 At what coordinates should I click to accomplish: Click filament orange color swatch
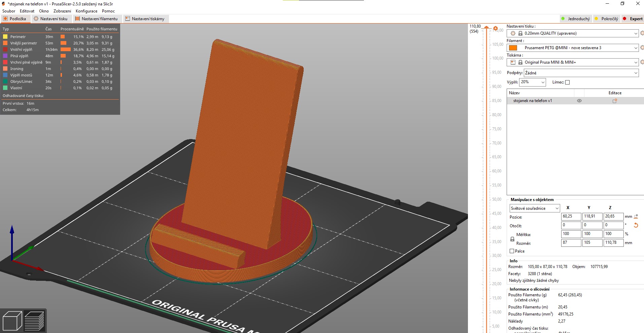tap(513, 48)
